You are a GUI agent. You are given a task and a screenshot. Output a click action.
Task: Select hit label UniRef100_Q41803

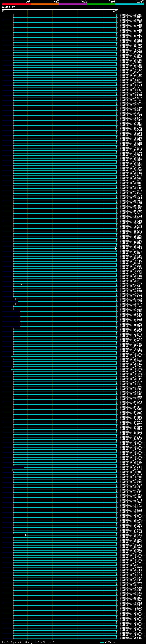tap(131, 100)
